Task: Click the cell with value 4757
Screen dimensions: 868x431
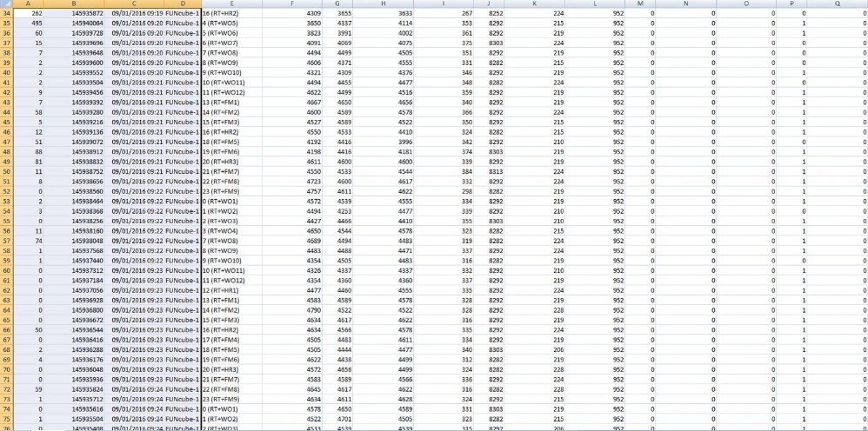Action: pos(292,191)
